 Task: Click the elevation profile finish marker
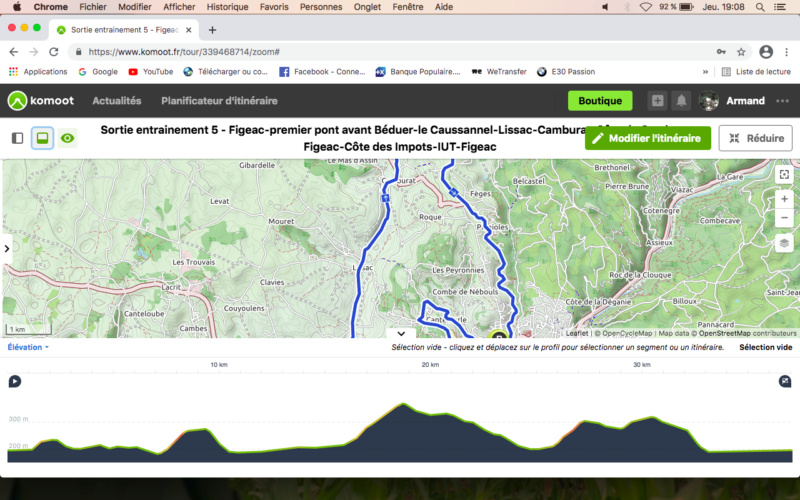[x=785, y=381]
